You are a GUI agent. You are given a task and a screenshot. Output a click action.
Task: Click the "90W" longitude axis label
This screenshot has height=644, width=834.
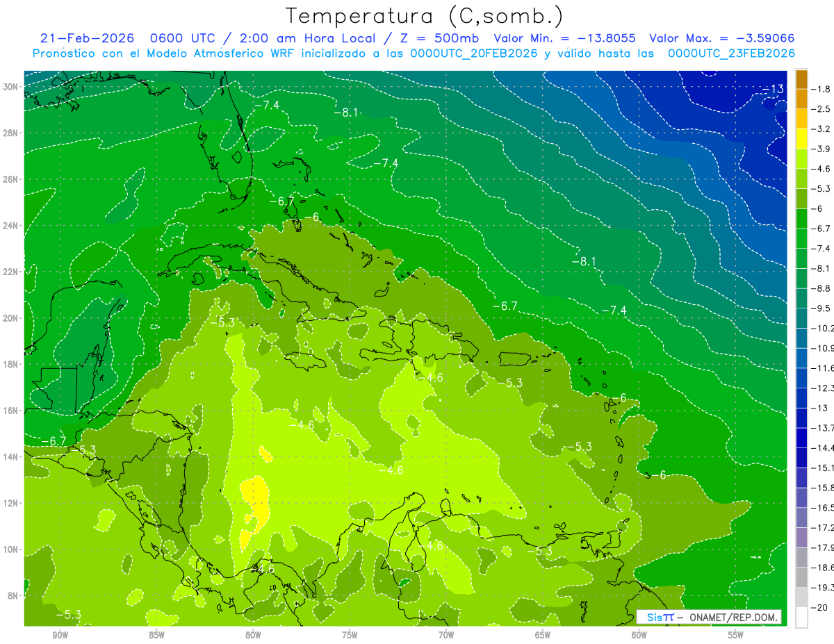click(60, 636)
